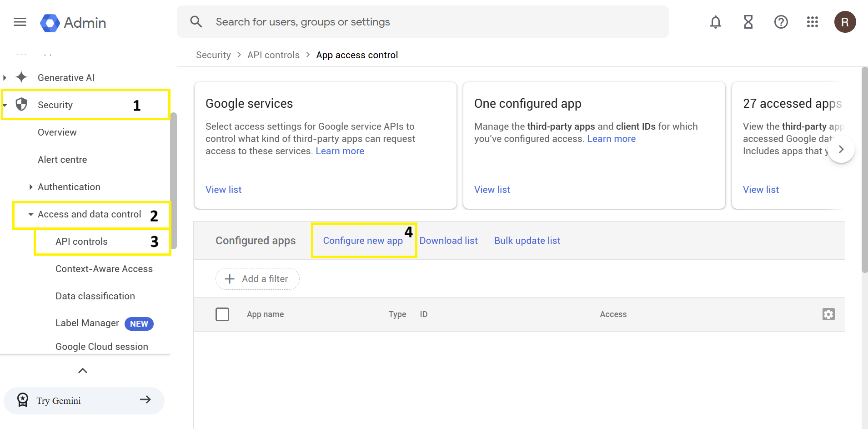Click the Generative AI sparkle icon
The height and width of the screenshot is (429, 868).
[x=21, y=77]
